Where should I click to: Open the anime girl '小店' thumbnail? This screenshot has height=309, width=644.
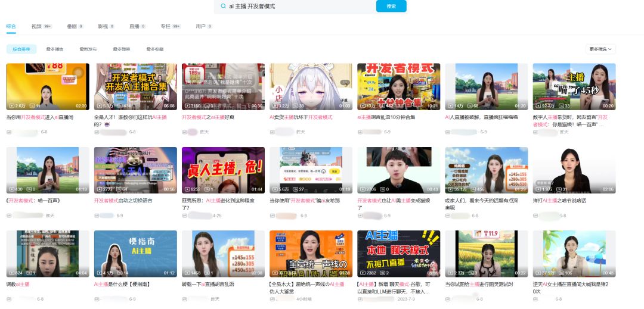pyautogui.click(x=311, y=86)
